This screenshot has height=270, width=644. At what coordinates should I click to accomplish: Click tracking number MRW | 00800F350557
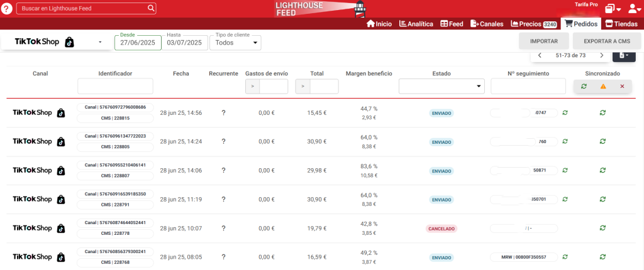[524, 257]
